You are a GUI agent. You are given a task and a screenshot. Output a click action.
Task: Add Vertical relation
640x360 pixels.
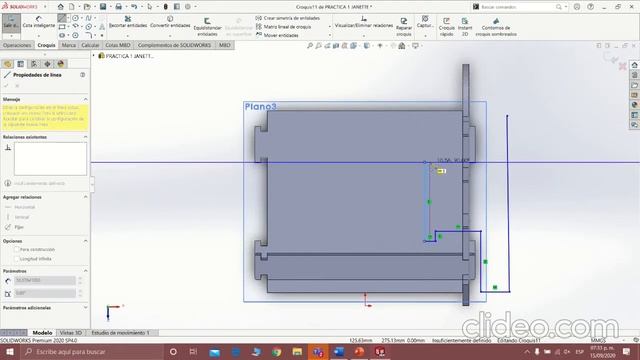point(18,217)
